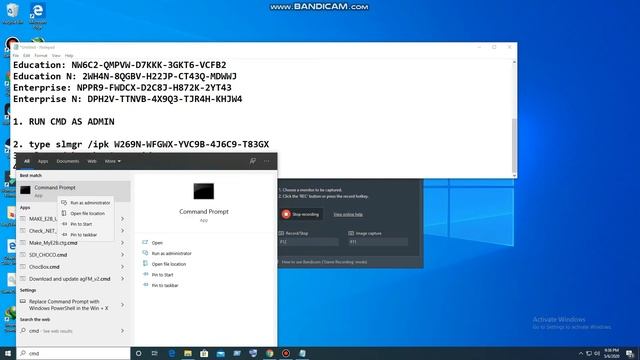Open Notepad icon on the taskbar

pos(302,353)
